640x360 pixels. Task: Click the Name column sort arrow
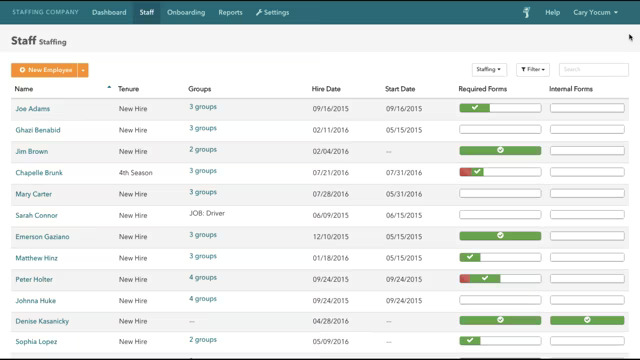(x=109, y=87)
